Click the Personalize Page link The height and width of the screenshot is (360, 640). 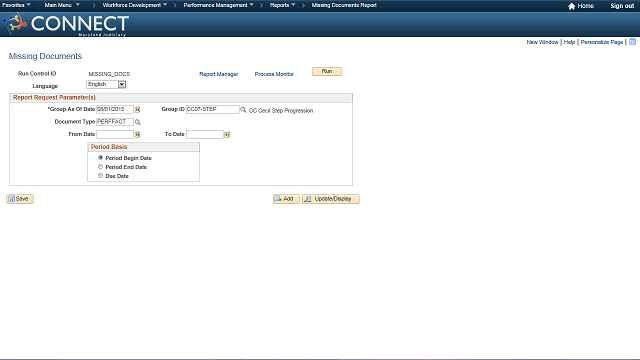tap(602, 42)
